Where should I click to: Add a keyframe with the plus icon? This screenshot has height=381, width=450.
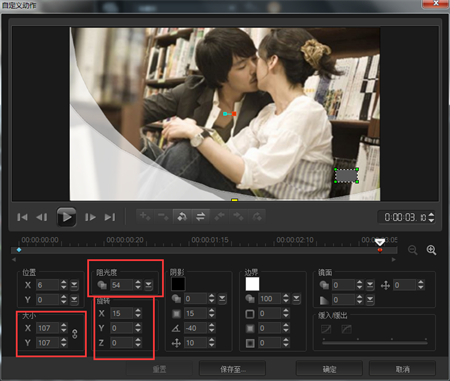[145, 216]
